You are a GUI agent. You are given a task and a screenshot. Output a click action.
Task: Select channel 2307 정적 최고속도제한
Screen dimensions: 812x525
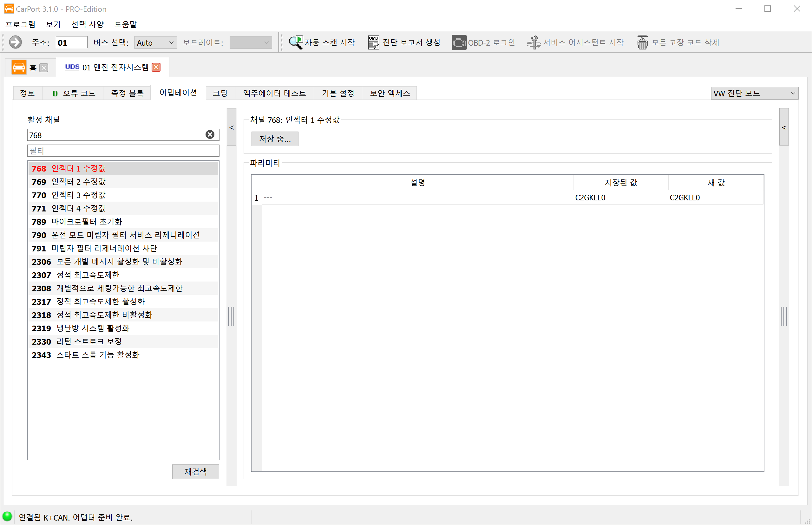(123, 275)
